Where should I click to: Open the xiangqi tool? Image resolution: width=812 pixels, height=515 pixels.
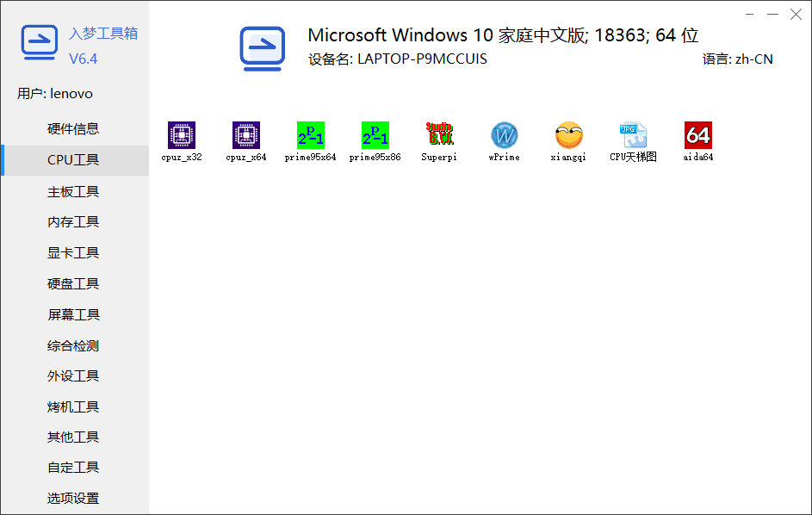[567, 136]
